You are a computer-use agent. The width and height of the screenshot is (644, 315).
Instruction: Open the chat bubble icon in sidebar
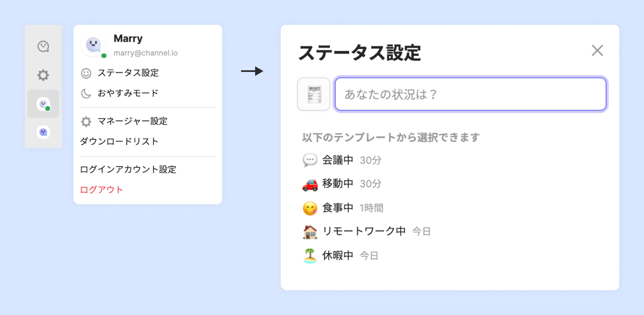pos(43,46)
